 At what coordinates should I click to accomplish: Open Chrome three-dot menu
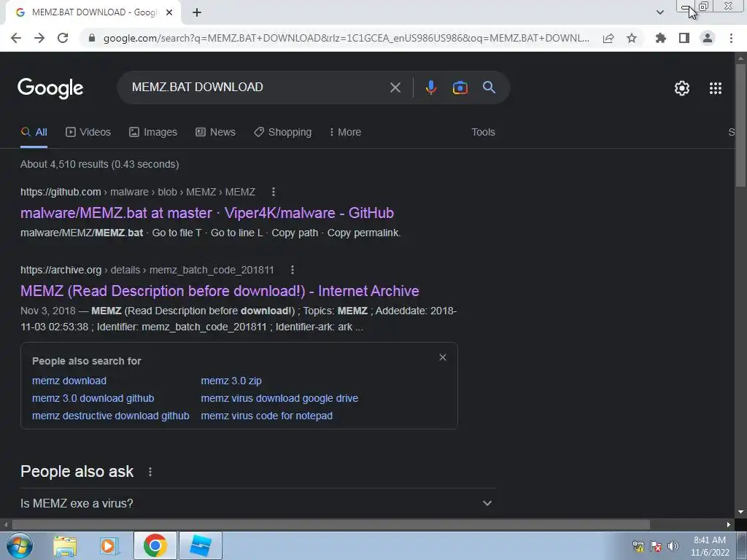pos(731,38)
